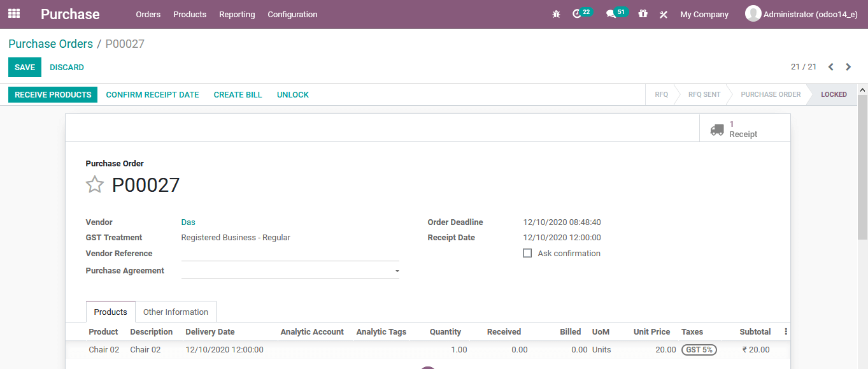Click the GST 5% tax tag
This screenshot has height=369, width=868.
699,350
